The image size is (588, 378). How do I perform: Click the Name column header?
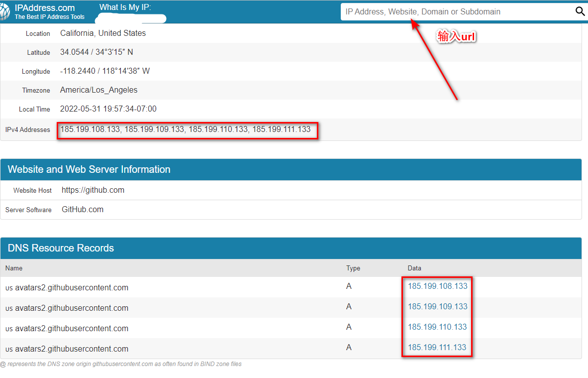[x=14, y=268]
